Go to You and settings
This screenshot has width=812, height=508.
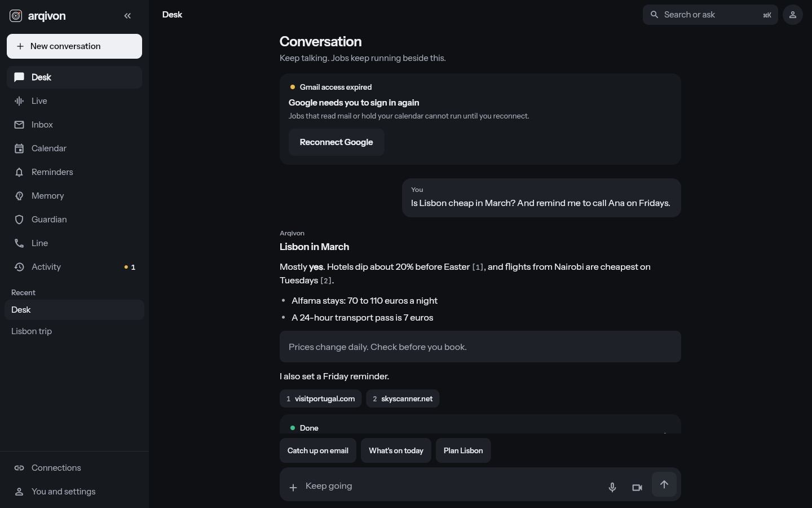click(74, 492)
